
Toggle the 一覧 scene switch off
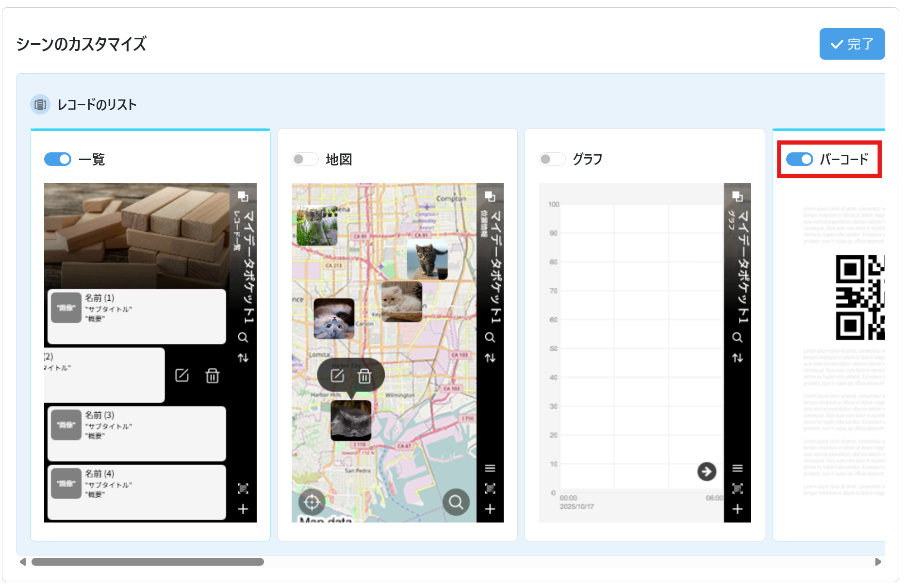pyautogui.click(x=58, y=159)
